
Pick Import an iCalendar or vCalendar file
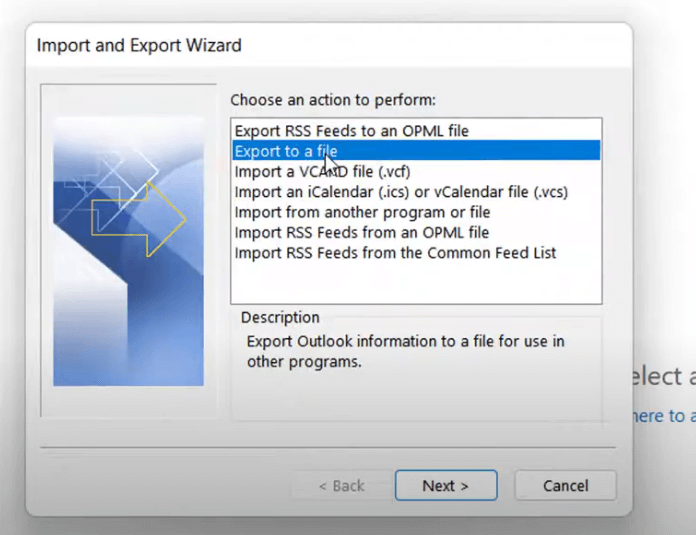[x=401, y=192]
